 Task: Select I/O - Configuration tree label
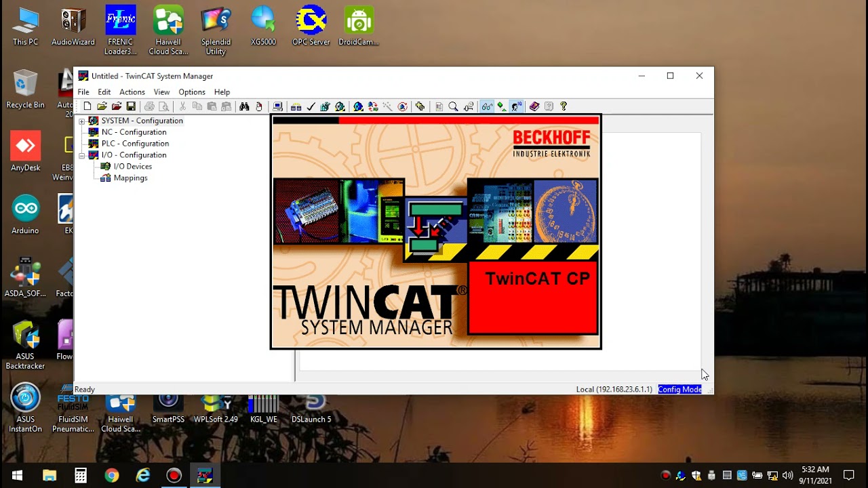point(134,155)
